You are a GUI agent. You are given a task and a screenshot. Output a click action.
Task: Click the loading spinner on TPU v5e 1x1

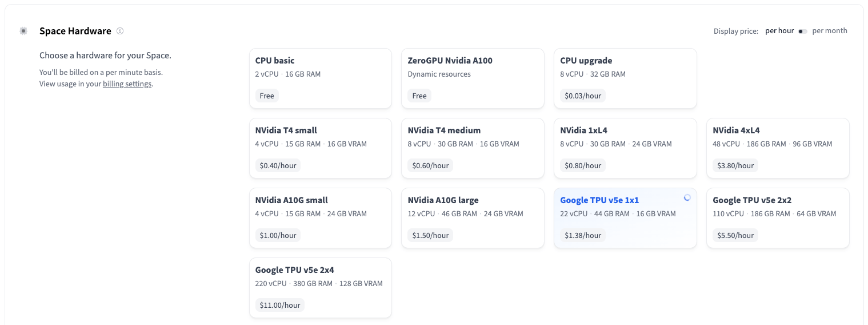[687, 197]
